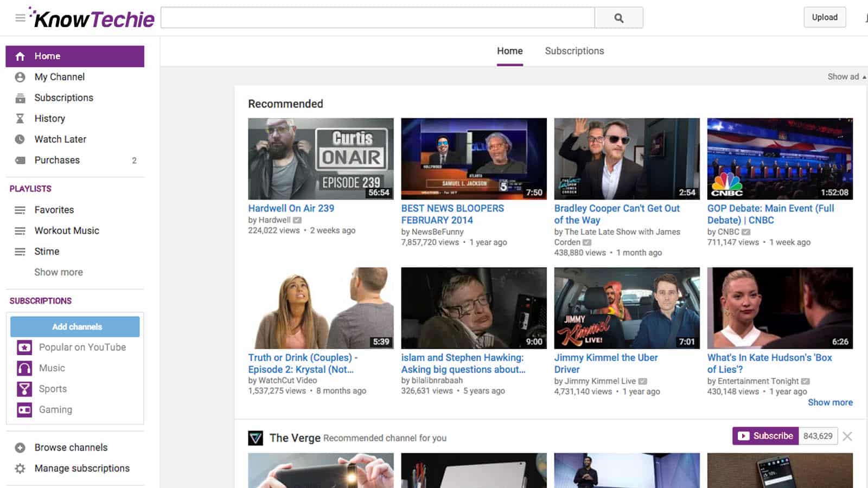Click the magnifier search button
Screen dimensions: 868x488
pyautogui.click(x=618, y=18)
